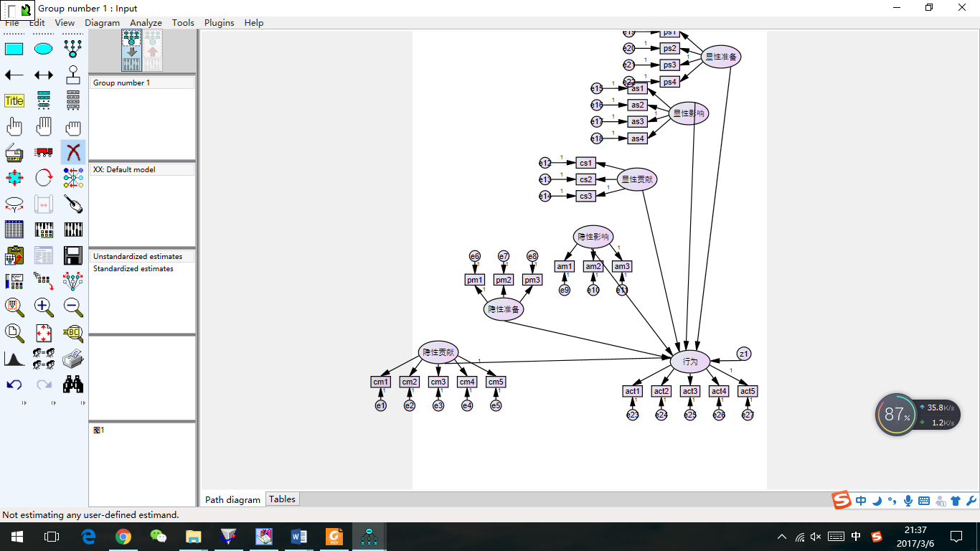The image size is (980, 551).
Task: Click the calculate estimates tool
Action: click(72, 230)
